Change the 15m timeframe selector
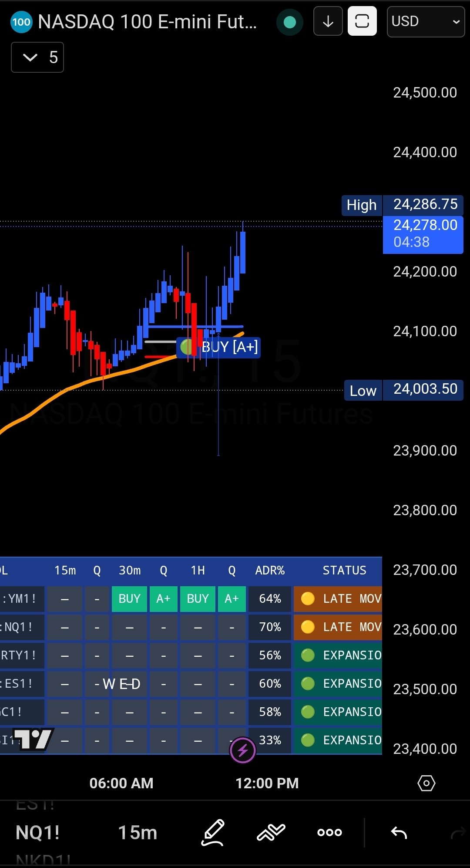 (138, 832)
